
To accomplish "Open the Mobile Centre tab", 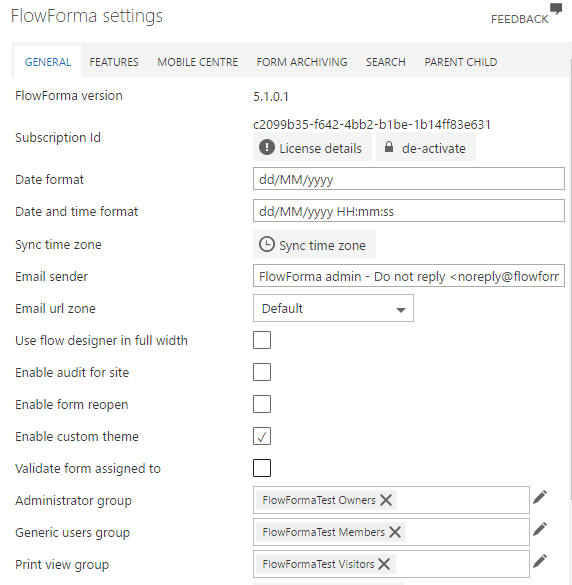I will [x=197, y=62].
